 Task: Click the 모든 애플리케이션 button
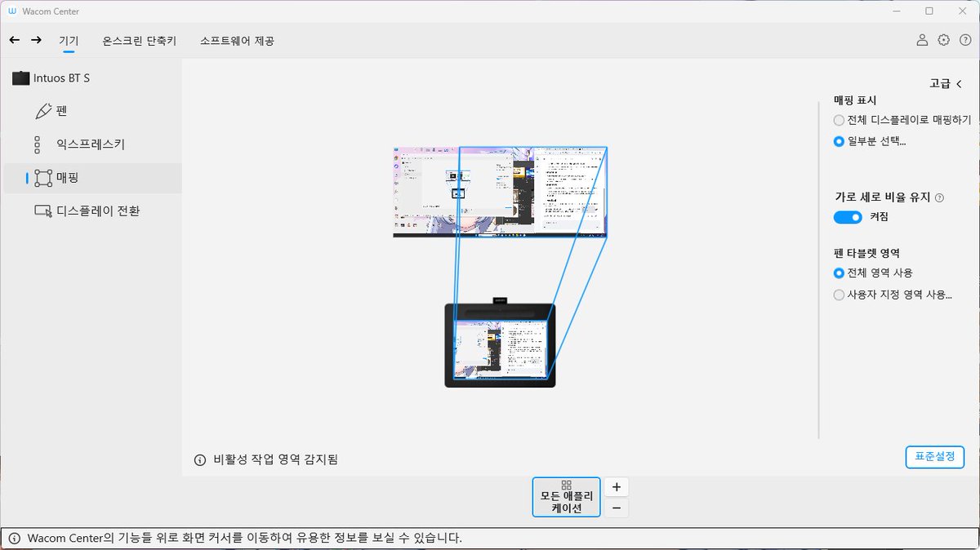566,496
